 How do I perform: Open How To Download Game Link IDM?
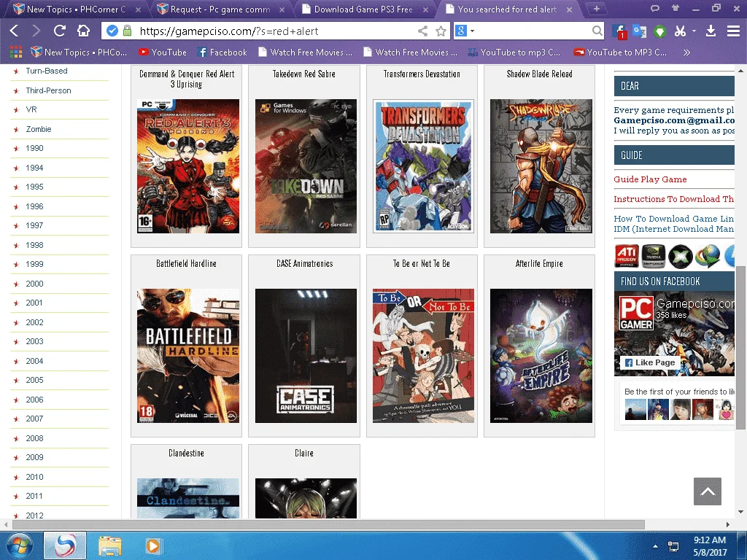[673, 224]
